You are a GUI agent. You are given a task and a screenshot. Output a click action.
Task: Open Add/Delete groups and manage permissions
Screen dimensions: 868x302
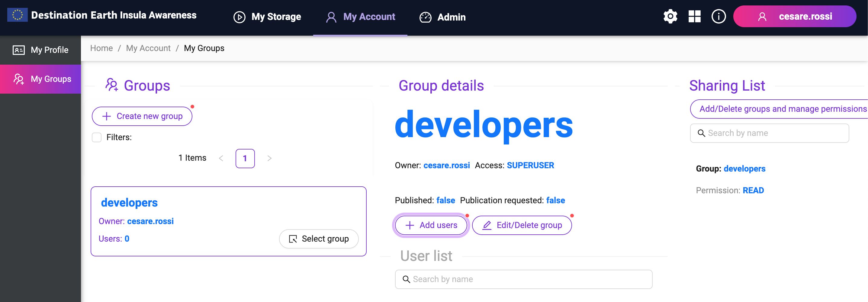tap(779, 109)
